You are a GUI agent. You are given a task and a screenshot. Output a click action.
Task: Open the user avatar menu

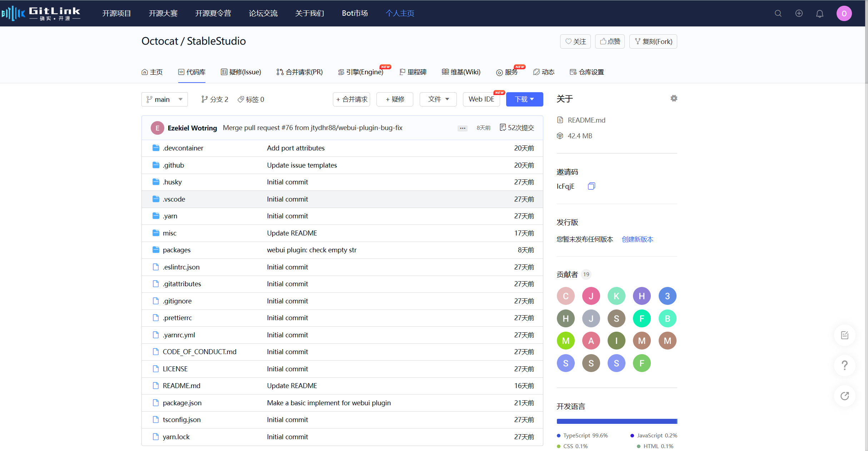pos(844,14)
